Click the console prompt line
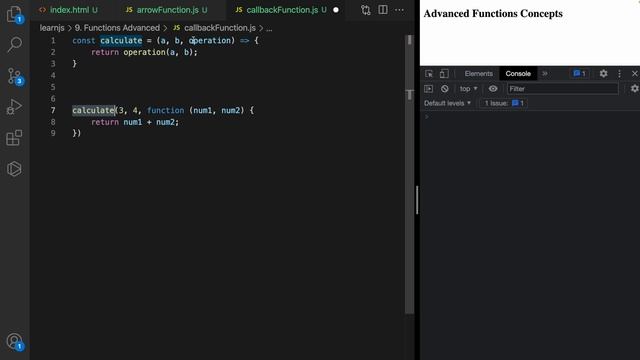Viewport: 640px width, 360px height. pyautogui.click(x=530, y=117)
